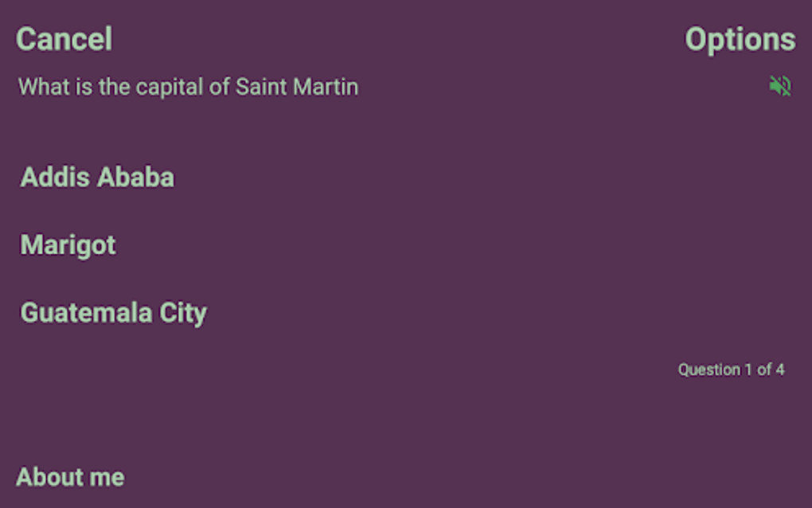Click Cancel to exit the quiz
Viewport: 812px width, 508px height.
coord(64,39)
